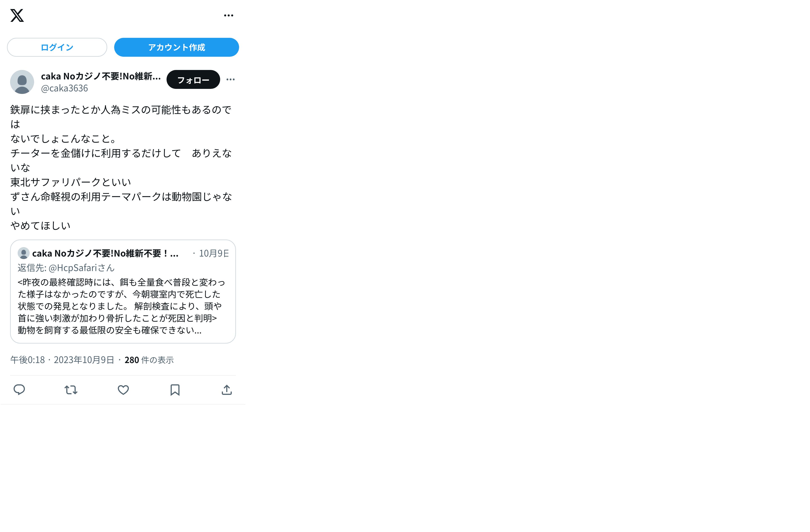
Task: Click the アカウント作成 button
Action: [x=176, y=47]
